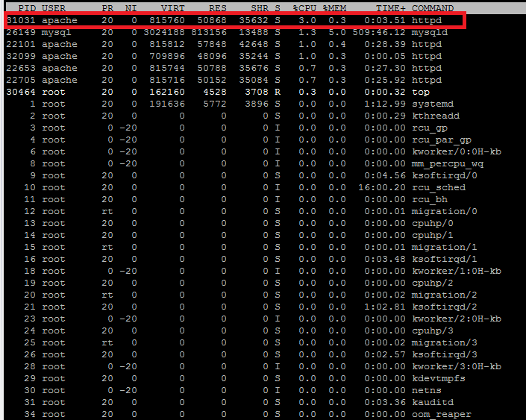Click the mysqld command name
Viewport: 526px width, 420px height.
point(430,32)
